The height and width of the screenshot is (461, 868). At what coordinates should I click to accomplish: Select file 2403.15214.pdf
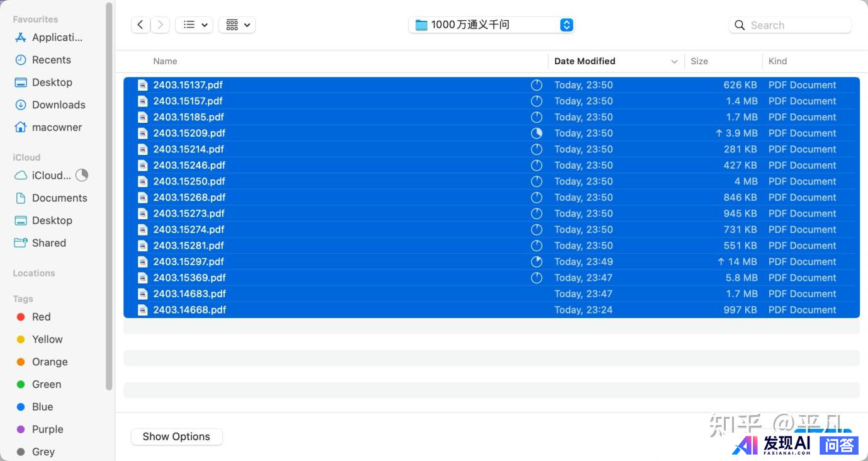[492, 149]
